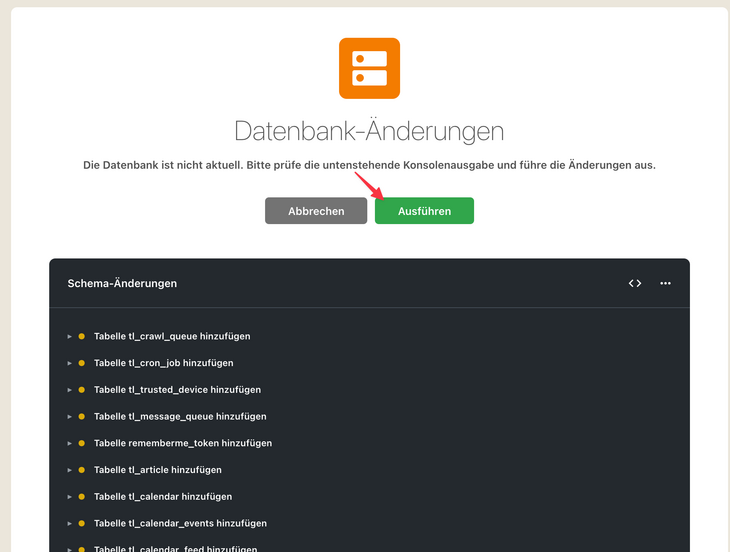Click the Datenbank-Änderungen heading
Screen dimensions: 730x552
pyautogui.click(x=369, y=131)
